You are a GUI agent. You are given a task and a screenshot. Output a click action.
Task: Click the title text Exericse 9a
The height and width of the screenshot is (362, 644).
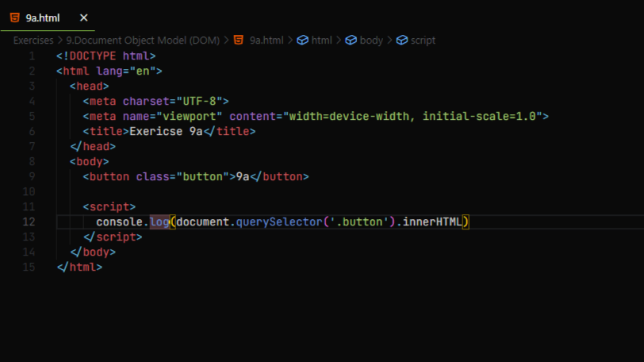click(x=166, y=132)
